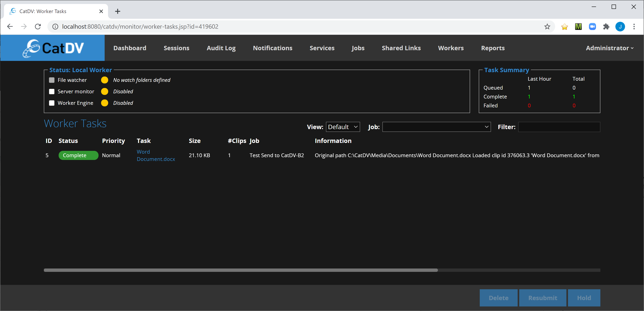Open a new browser tab
This screenshot has width=644, height=311.
(x=117, y=11)
